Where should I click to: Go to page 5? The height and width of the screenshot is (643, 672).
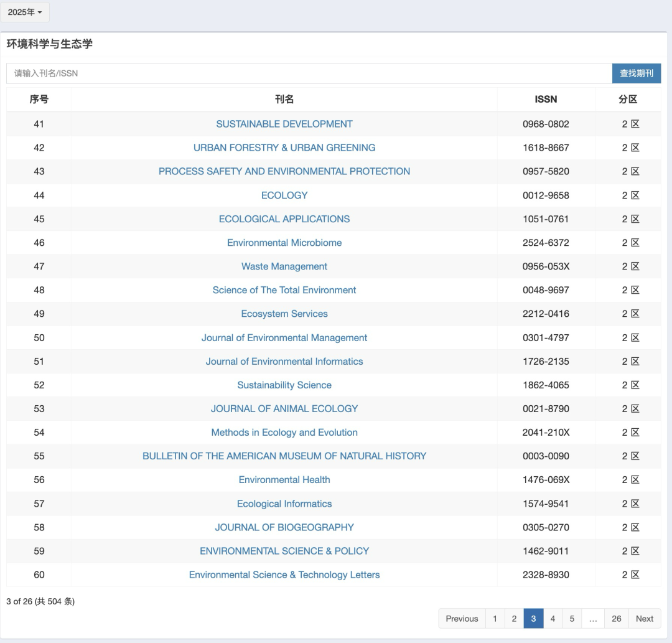[x=572, y=619]
